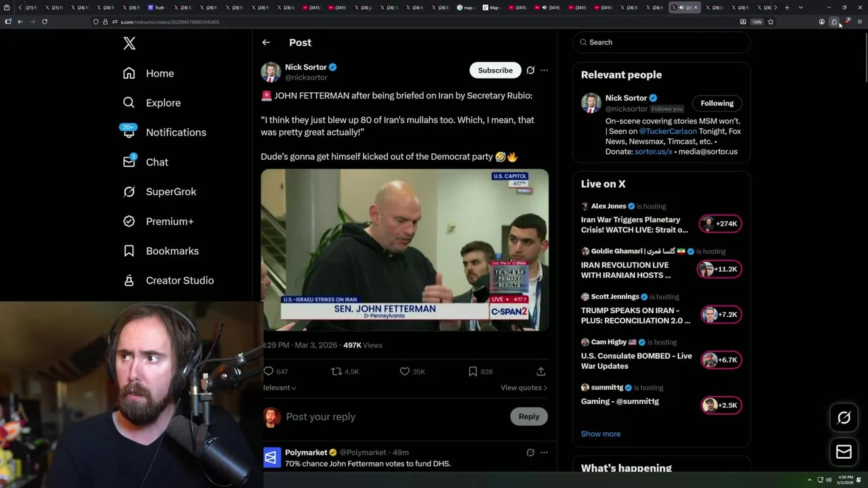Screen dimensions: 868x488
Task: Open U.S. Consulate BOMBED live updates
Action: point(636,361)
